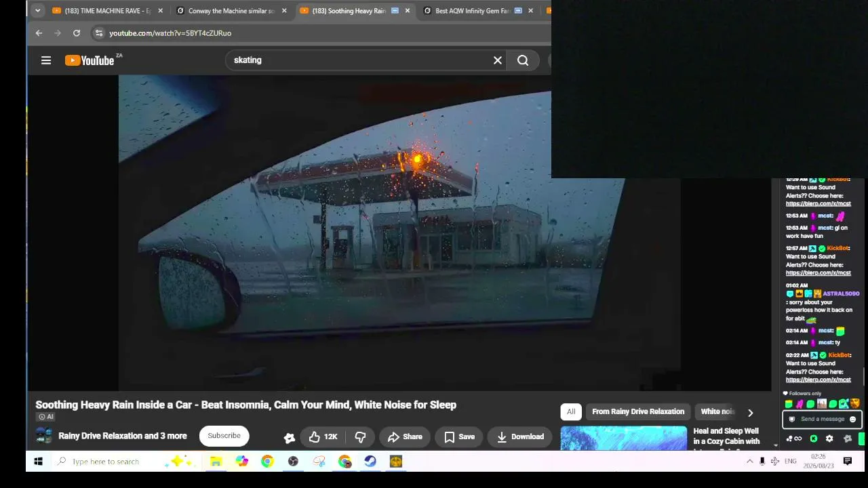Open the tab search dropdown arrow
Image resolution: width=868 pixels, height=488 pixels.
(38, 11)
